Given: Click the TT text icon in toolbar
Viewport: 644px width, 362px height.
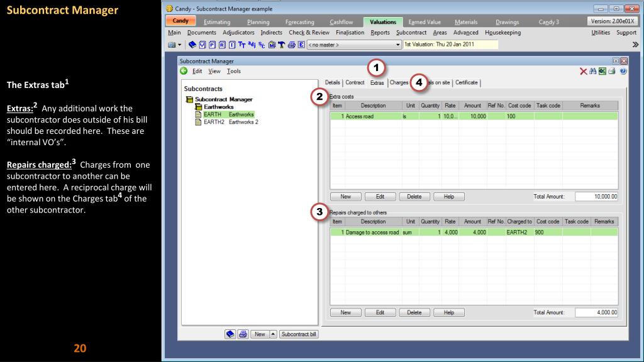Looking at the screenshot, I should pyautogui.click(x=241, y=45).
